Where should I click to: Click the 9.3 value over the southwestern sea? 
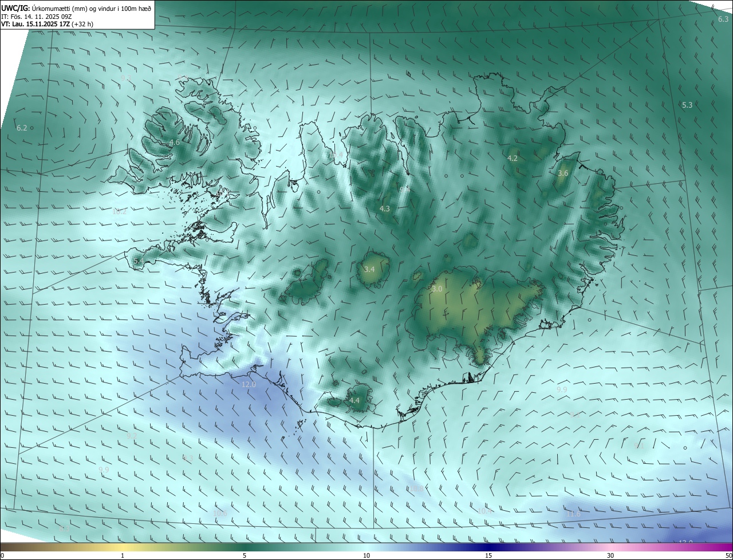click(188, 458)
